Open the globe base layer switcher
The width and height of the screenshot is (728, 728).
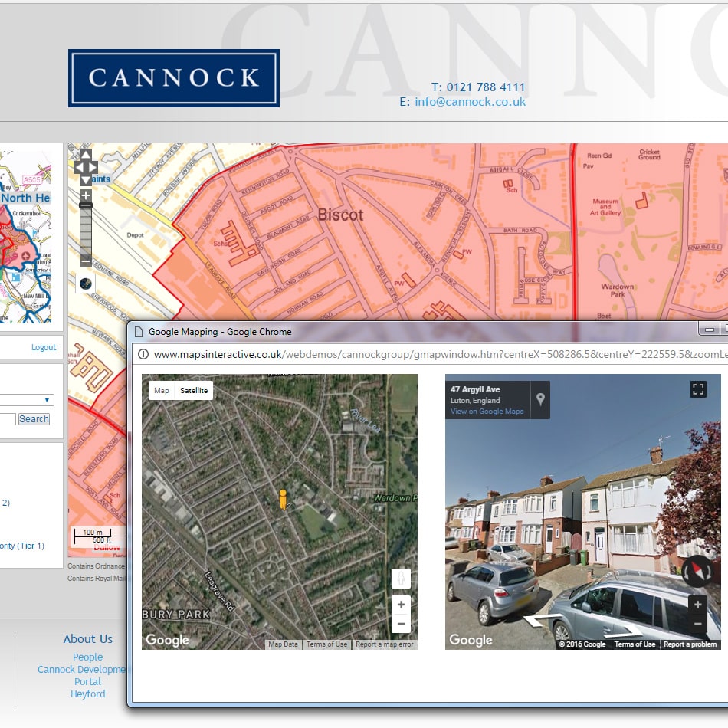click(x=86, y=284)
